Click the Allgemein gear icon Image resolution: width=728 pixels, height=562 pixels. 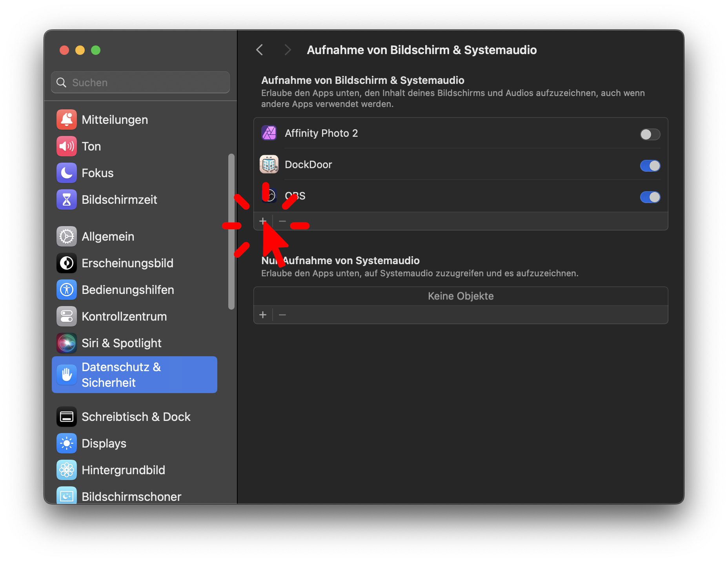click(x=66, y=236)
